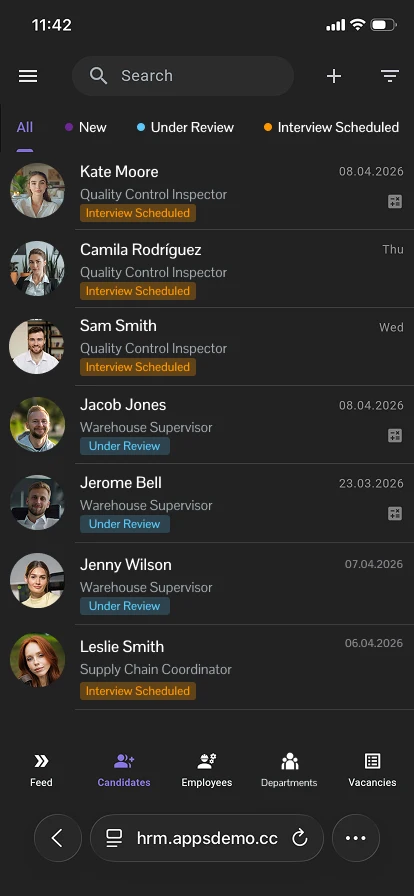
Task: Open the Vacancies section
Action: click(372, 770)
